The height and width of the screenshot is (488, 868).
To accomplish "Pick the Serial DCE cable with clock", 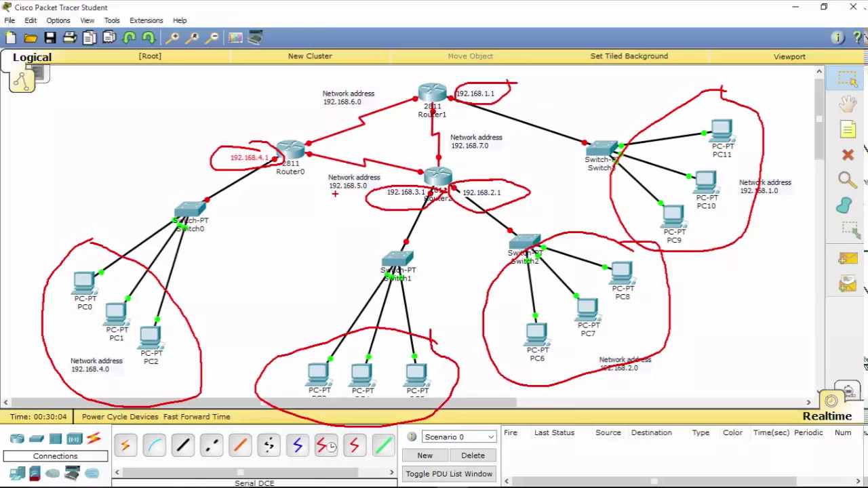I will click(325, 445).
